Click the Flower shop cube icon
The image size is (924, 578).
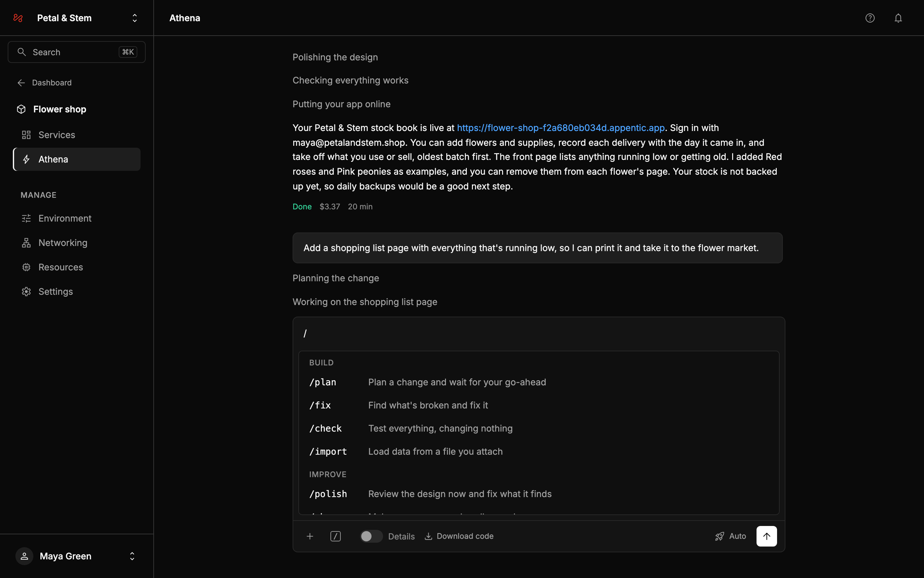click(21, 109)
